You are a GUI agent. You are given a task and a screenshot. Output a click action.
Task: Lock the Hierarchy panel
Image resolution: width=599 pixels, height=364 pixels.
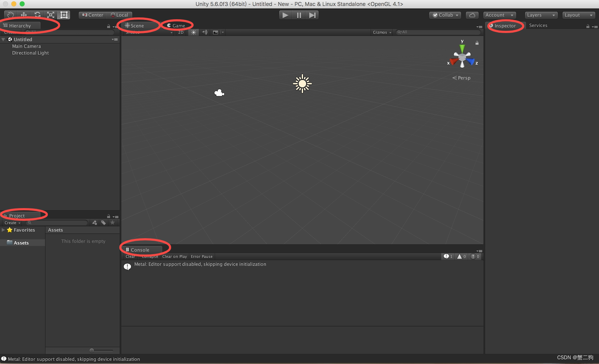[x=108, y=26]
